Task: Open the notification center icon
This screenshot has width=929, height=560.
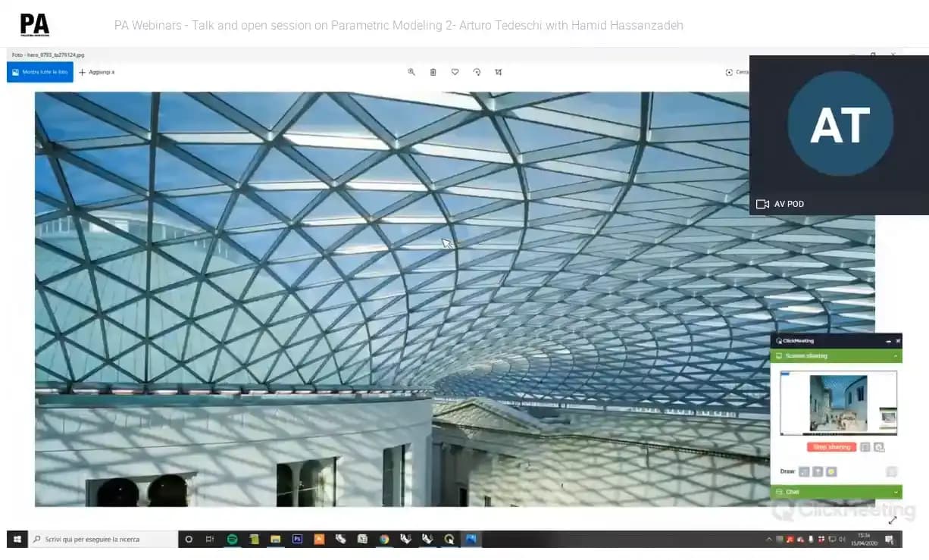Action: coord(890,540)
